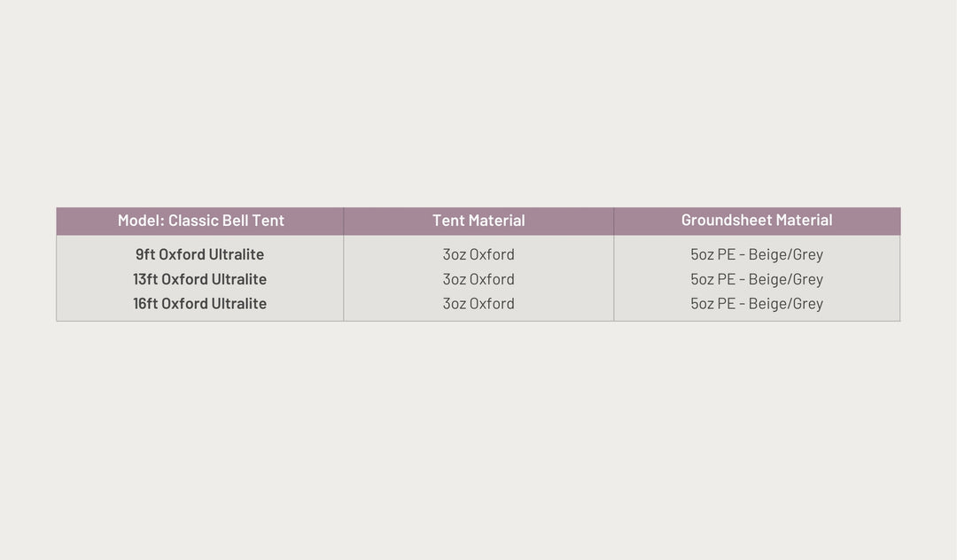957x560 pixels.
Task: Click '5oz PE' text in the 9ft row
Action: [712, 254]
